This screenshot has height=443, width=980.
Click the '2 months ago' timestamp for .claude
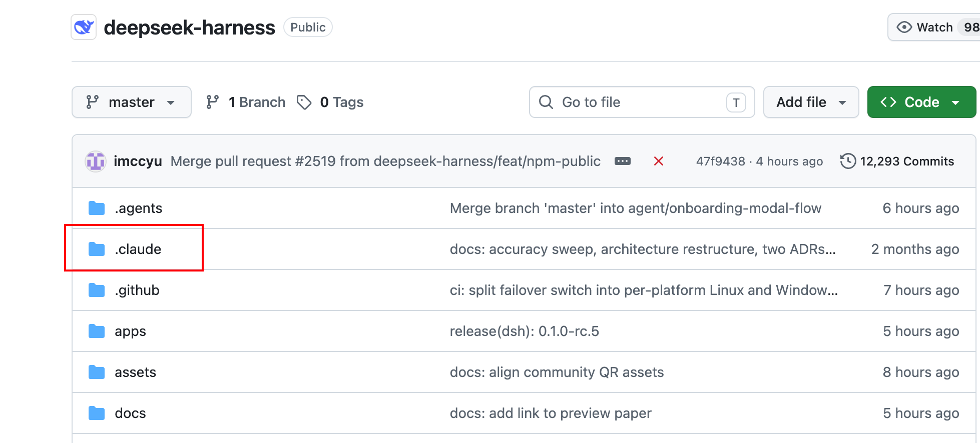point(915,249)
